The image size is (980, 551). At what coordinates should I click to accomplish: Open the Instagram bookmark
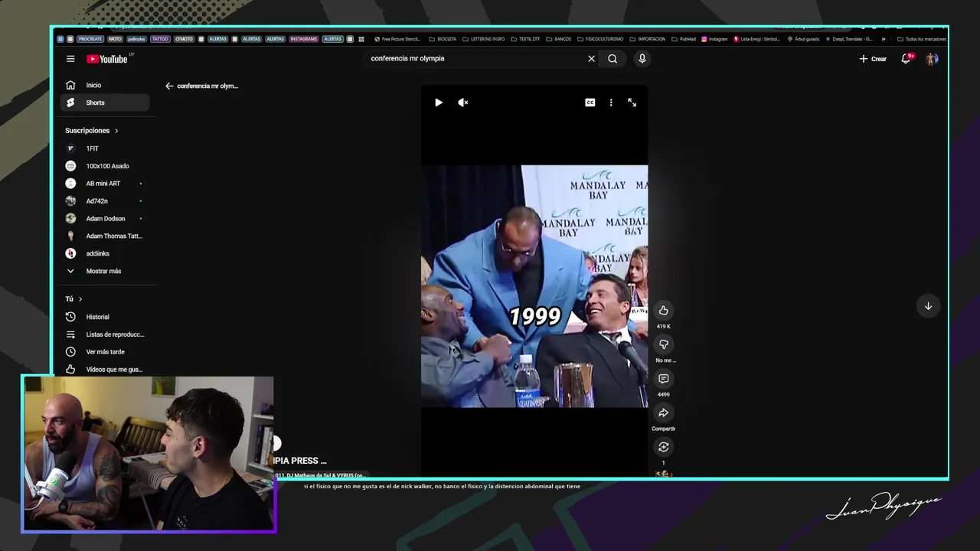pos(714,39)
